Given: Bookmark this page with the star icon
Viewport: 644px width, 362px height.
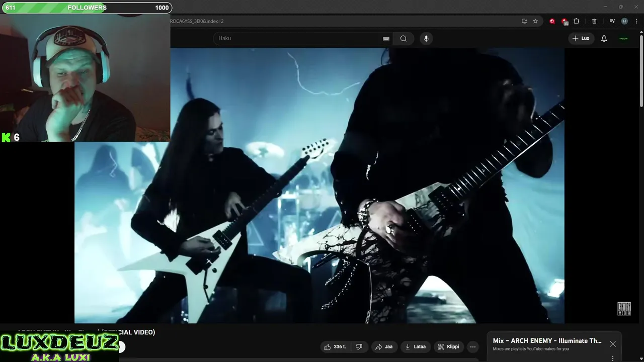Looking at the screenshot, I should point(535,21).
